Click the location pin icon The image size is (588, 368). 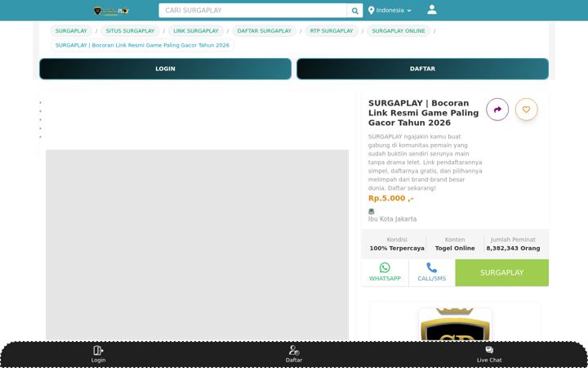(x=372, y=11)
